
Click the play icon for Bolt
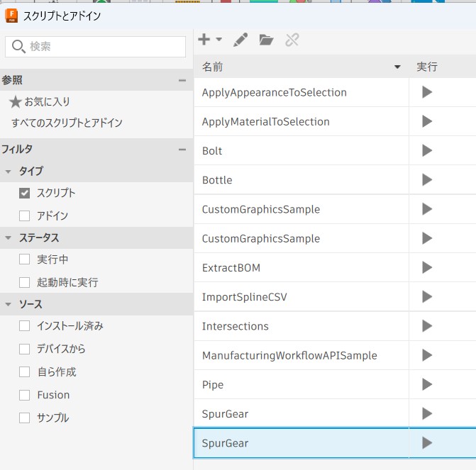pos(427,150)
